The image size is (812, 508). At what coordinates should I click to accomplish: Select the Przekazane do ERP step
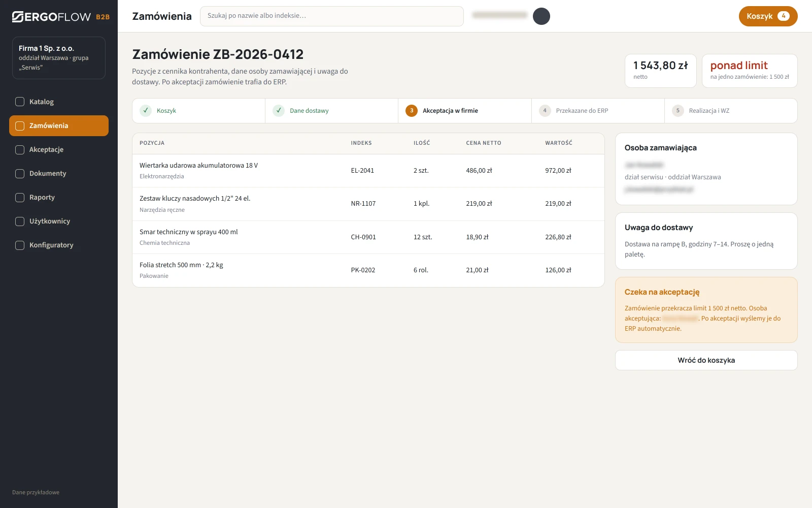(598, 111)
